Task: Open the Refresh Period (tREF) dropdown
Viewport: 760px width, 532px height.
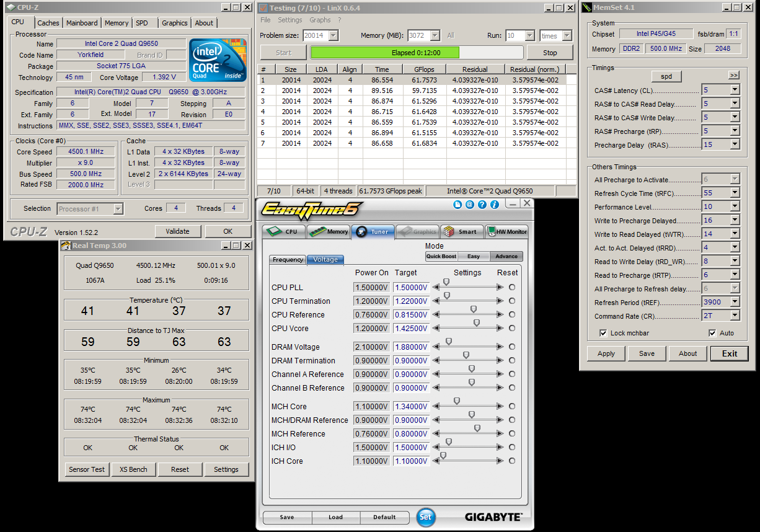Action: click(x=735, y=302)
